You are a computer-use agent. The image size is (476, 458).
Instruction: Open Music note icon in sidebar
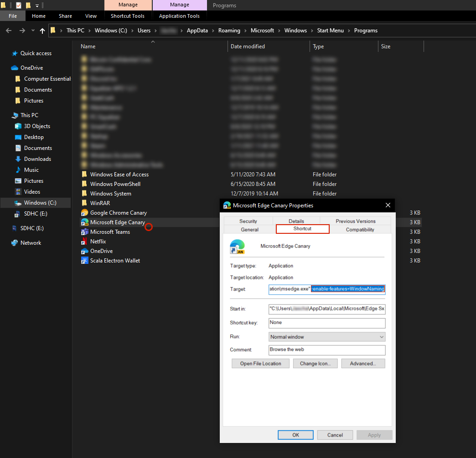18,170
